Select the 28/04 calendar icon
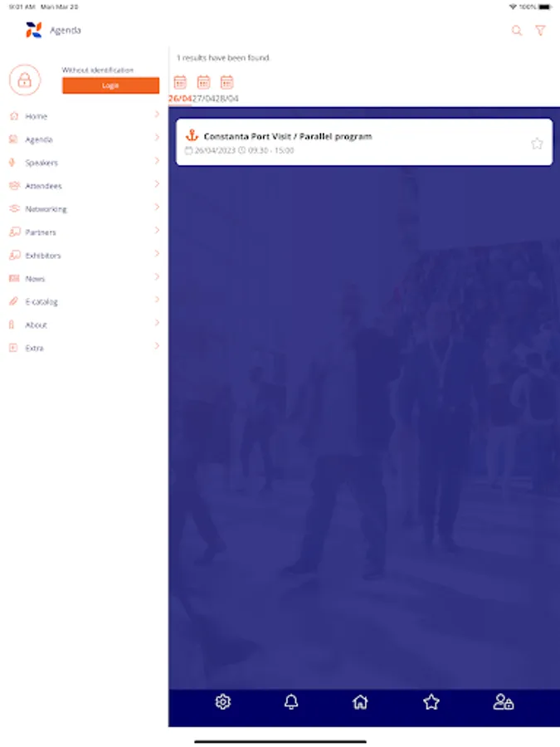 [226, 82]
